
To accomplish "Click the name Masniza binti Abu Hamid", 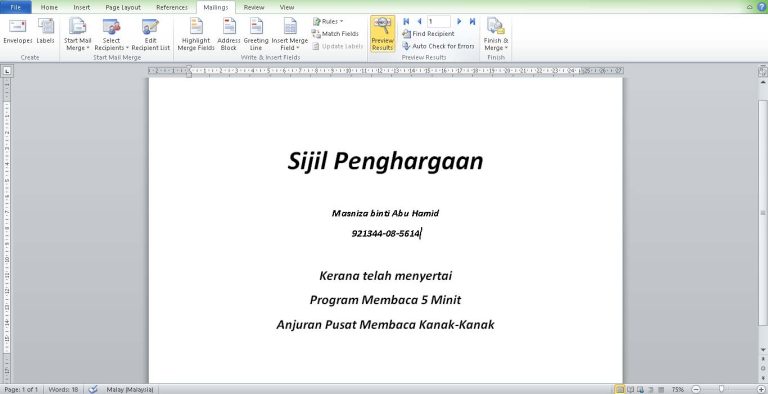I will 385,213.
